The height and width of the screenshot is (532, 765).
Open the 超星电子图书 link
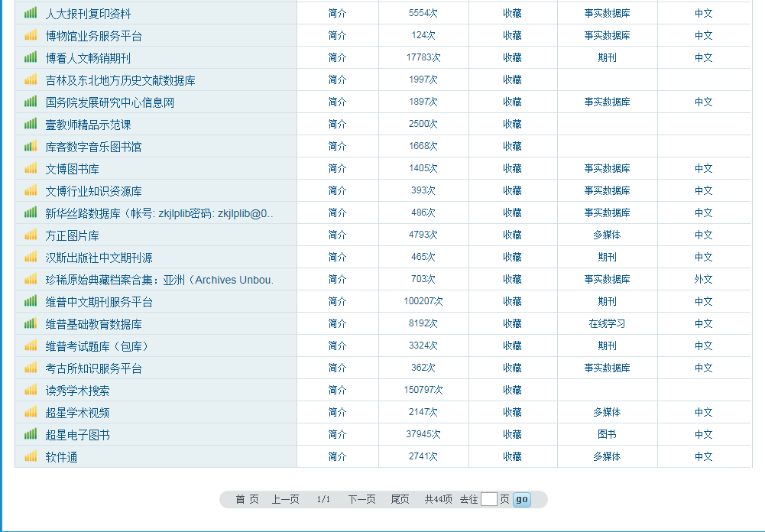[x=78, y=435]
